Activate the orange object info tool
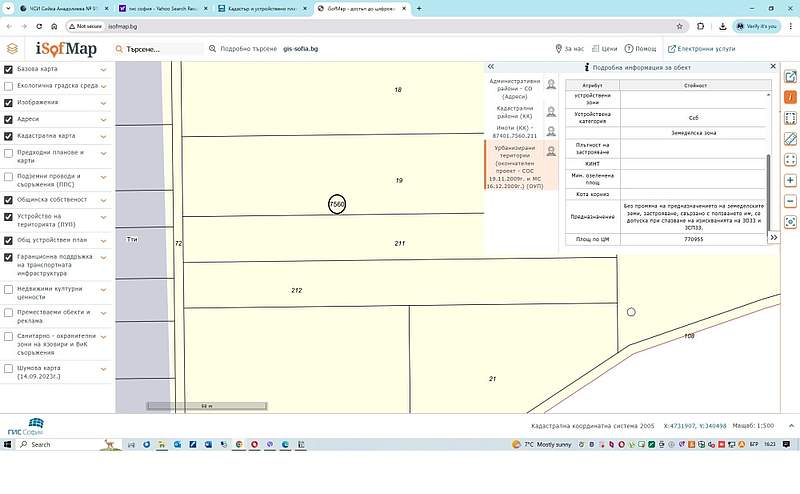The height and width of the screenshot is (494, 800). tap(790, 97)
